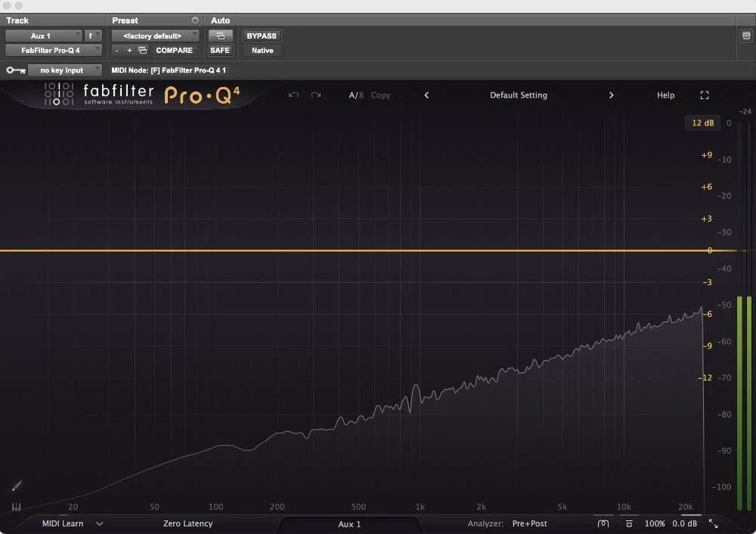Click the Aux 1 instance name label
The width and height of the screenshot is (756, 534).
coord(349,524)
